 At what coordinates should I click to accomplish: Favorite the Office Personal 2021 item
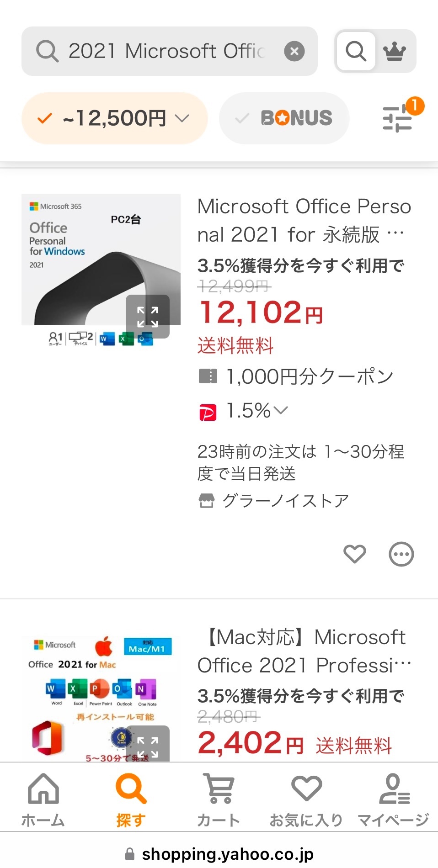[355, 554]
